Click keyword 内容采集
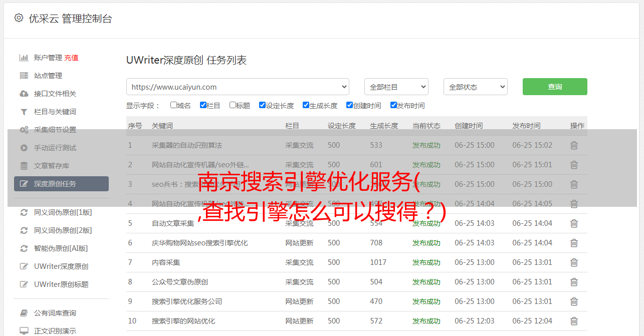The width and height of the screenshot is (644, 336). tap(166, 262)
